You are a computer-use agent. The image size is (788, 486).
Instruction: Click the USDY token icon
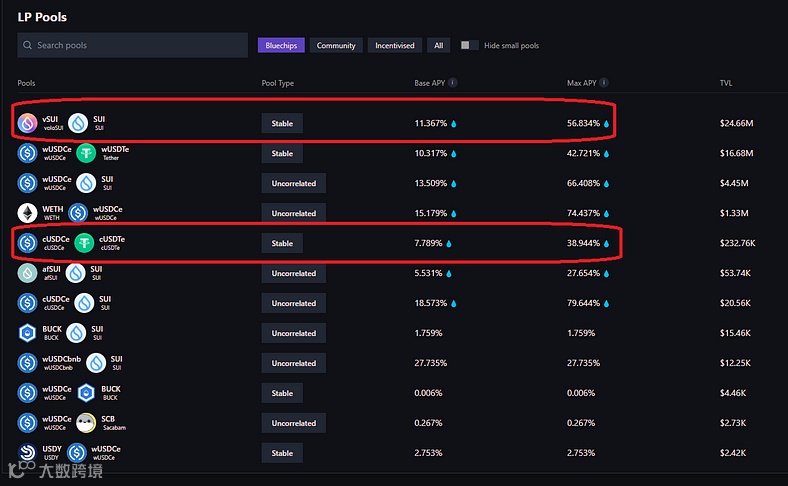tap(28, 453)
